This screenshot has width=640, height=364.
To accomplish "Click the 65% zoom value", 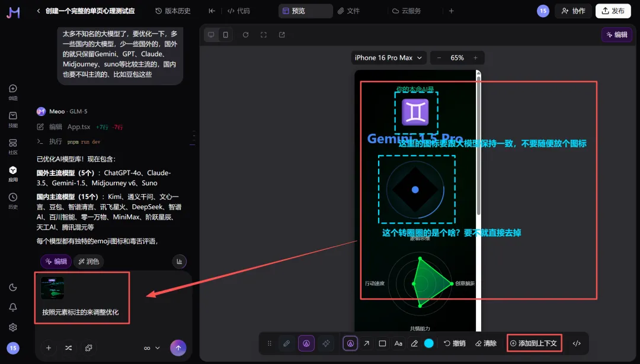I will (457, 58).
